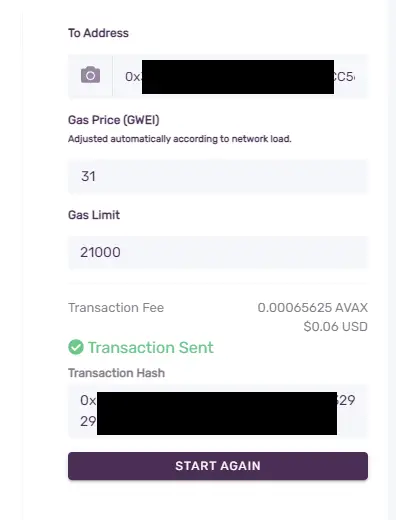Click the Transaction Hash label
This screenshot has height=520, width=396.
pyautogui.click(x=116, y=373)
